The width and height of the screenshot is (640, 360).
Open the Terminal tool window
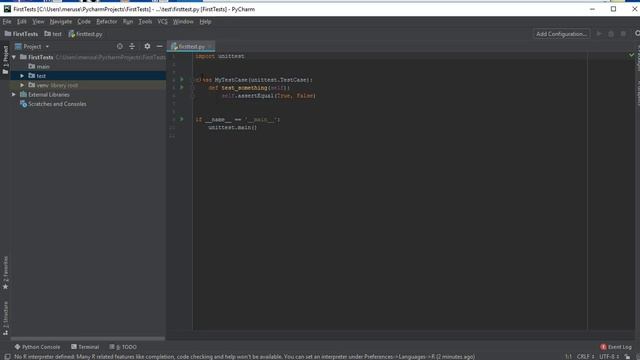[x=85, y=347]
